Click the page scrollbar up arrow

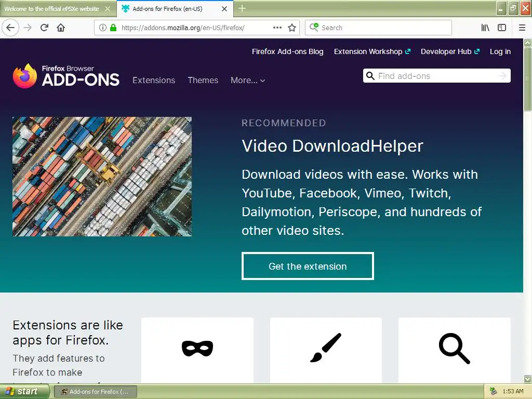pos(527,43)
